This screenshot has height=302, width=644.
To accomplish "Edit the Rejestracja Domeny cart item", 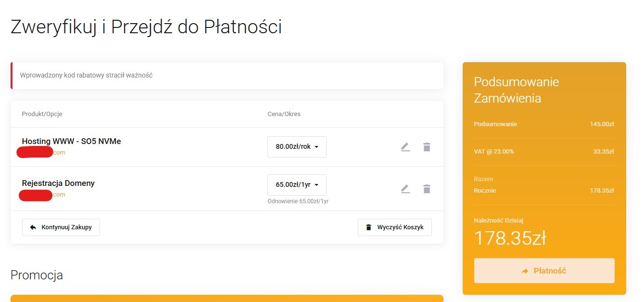I will click(405, 189).
